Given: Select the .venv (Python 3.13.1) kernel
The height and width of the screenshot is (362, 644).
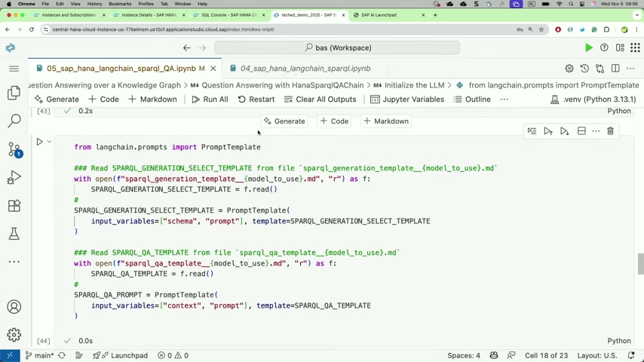Looking at the screenshot, I should 593,100.
